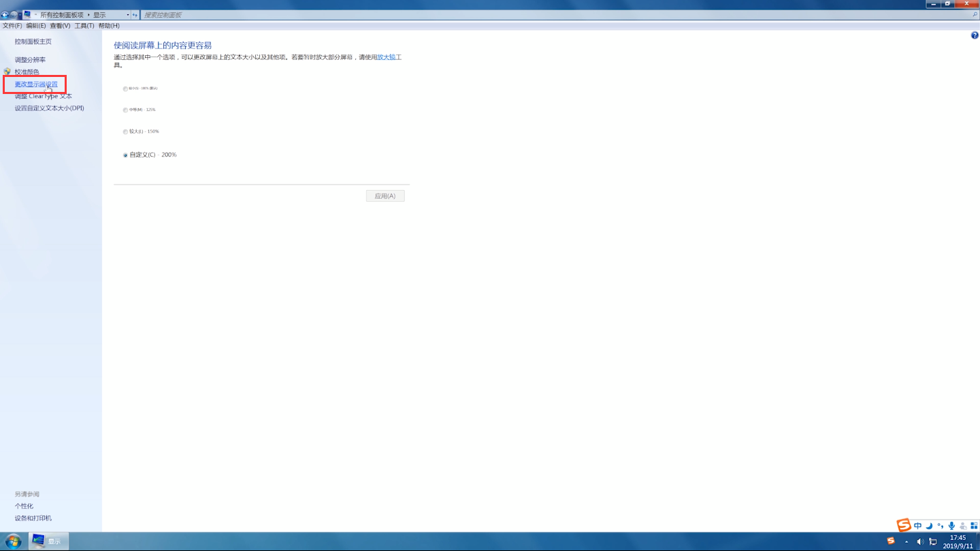Screen dimensions: 980x551
Task: Open the 文件(F) menu
Action: pos(12,26)
